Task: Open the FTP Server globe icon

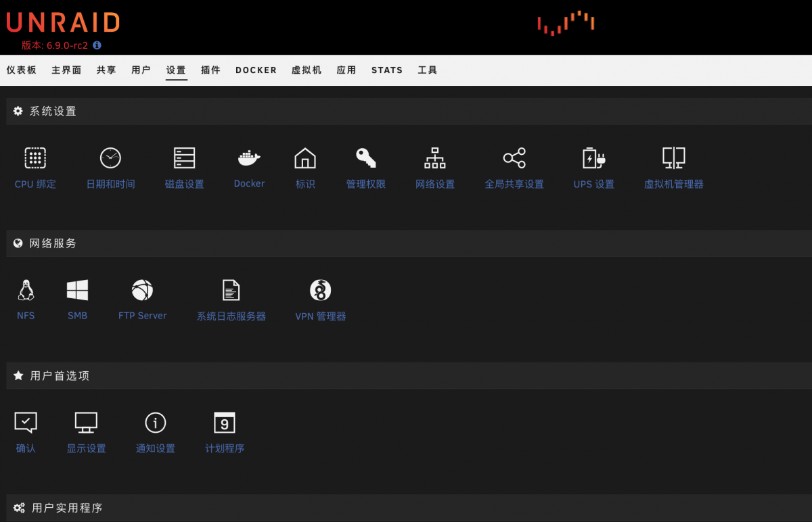Action: [x=142, y=290]
